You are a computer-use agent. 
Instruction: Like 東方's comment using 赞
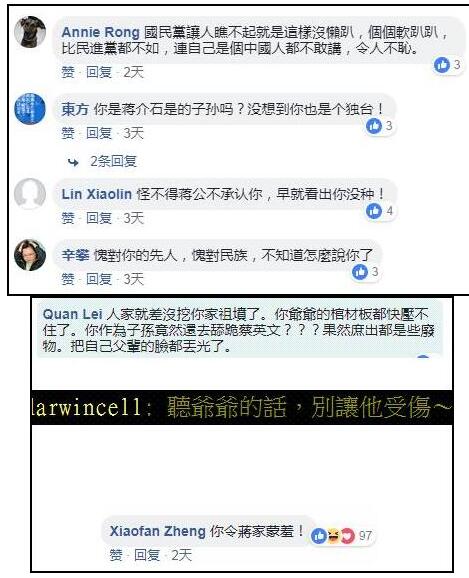click(x=68, y=133)
